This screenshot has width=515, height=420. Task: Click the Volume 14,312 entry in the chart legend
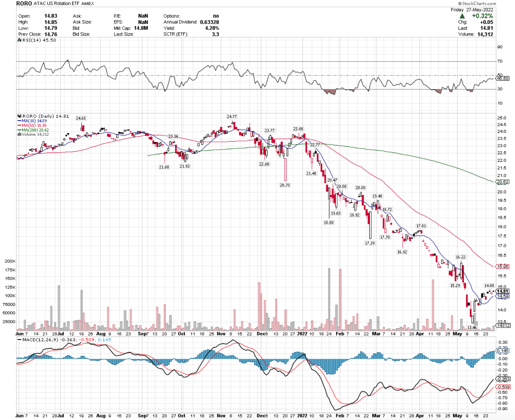coord(35,134)
